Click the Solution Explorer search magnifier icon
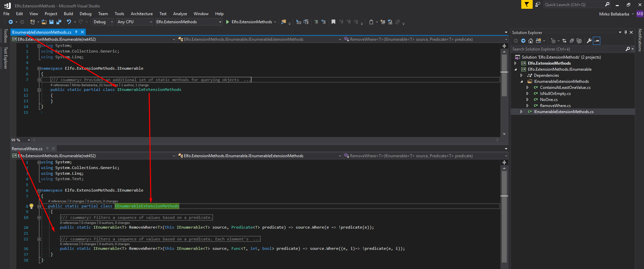This screenshot has width=644, height=269. click(x=628, y=49)
